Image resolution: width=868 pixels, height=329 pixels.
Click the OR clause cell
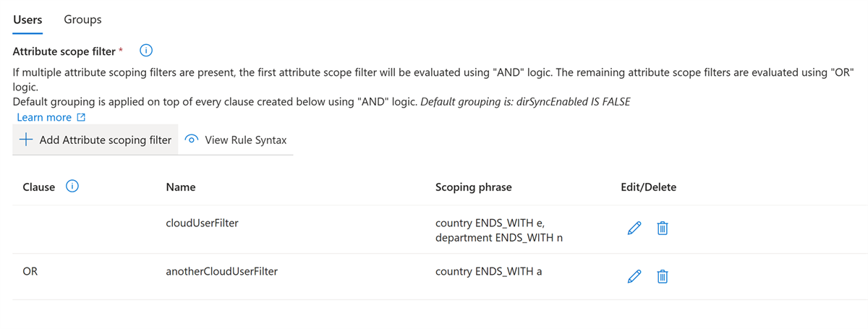(30, 271)
